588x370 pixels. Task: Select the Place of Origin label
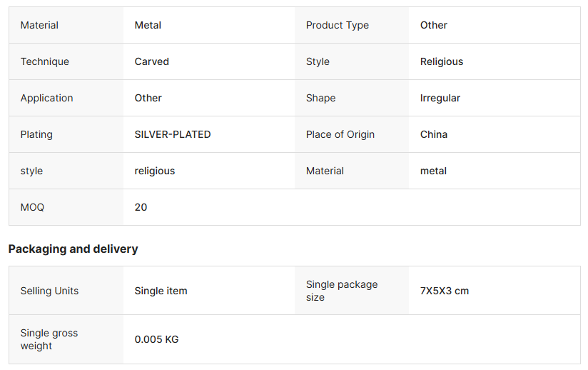click(340, 134)
